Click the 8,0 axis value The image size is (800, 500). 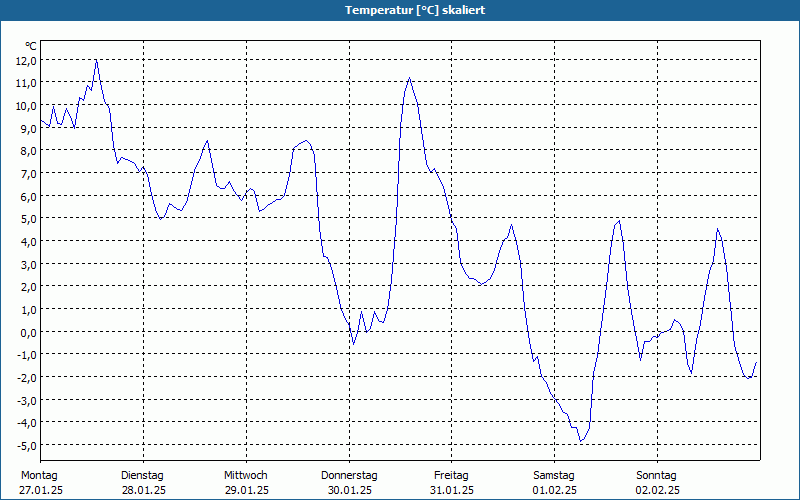[29, 151]
